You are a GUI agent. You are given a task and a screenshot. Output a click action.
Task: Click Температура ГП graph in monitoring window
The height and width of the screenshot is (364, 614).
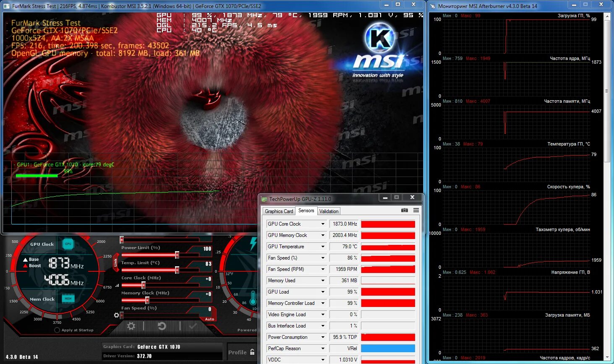(x=516, y=164)
